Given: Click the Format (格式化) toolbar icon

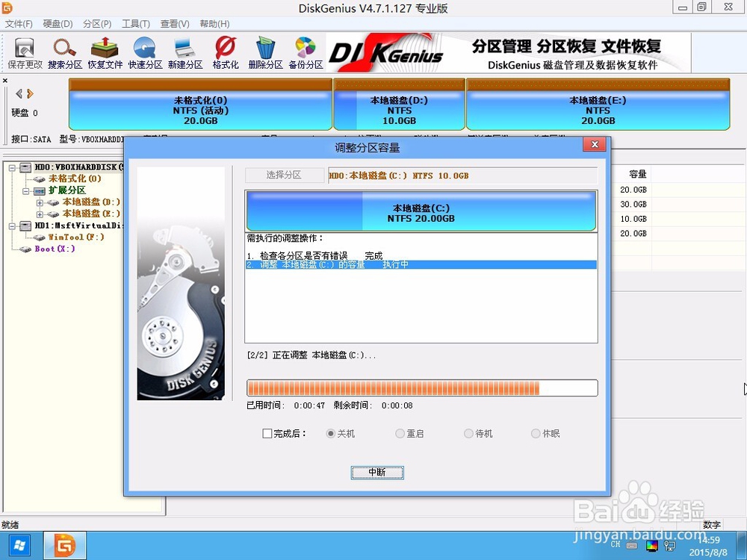Looking at the screenshot, I should [x=226, y=53].
